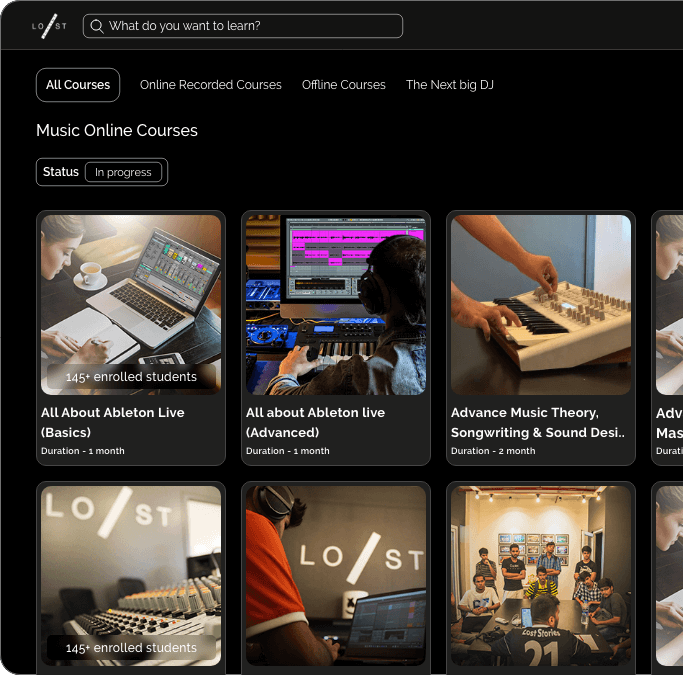Switch to Online Recorded Courses tab
Screen dimensions: 683x675
tap(211, 85)
